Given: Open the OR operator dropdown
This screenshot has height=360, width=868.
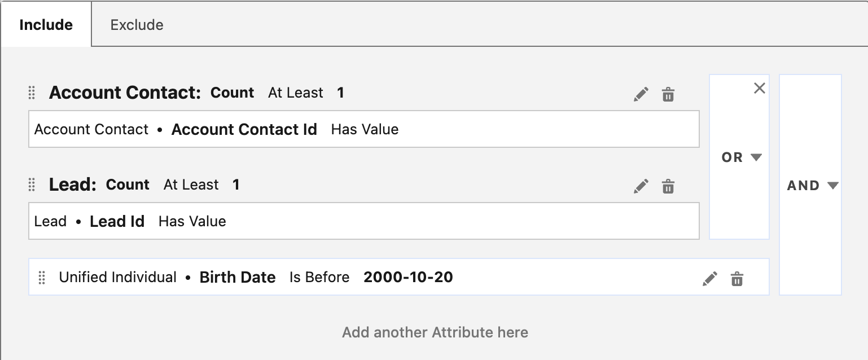Looking at the screenshot, I should pos(742,157).
